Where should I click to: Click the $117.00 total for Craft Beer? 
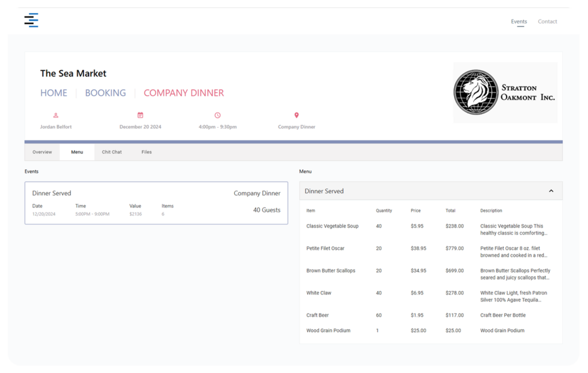[x=455, y=315]
